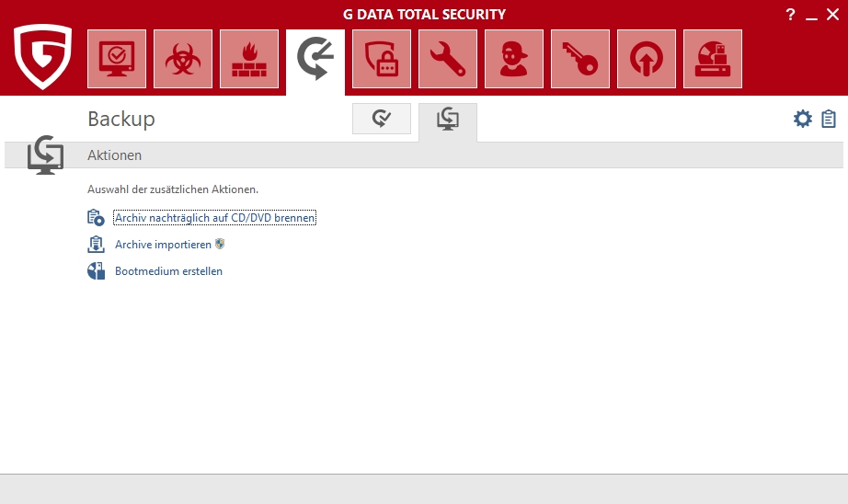
Task: Click the import archive download icon
Action: (x=96, y=245)
